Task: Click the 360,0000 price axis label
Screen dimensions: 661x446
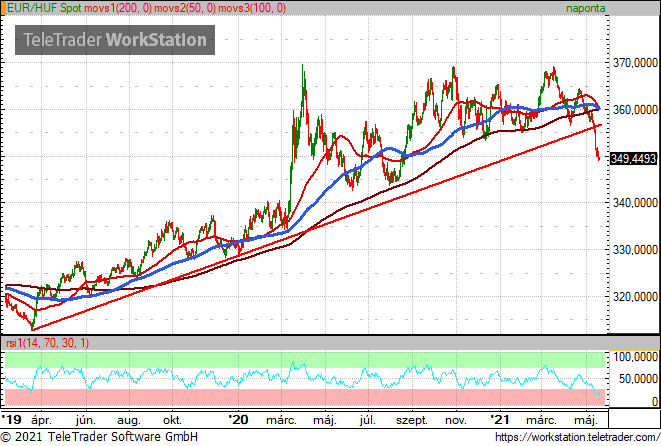Action: pos(635,110)
